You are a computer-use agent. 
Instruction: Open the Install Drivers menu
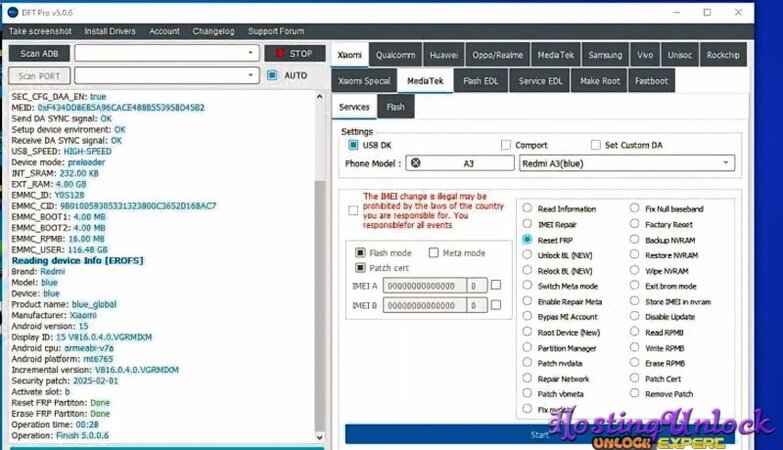110,31
